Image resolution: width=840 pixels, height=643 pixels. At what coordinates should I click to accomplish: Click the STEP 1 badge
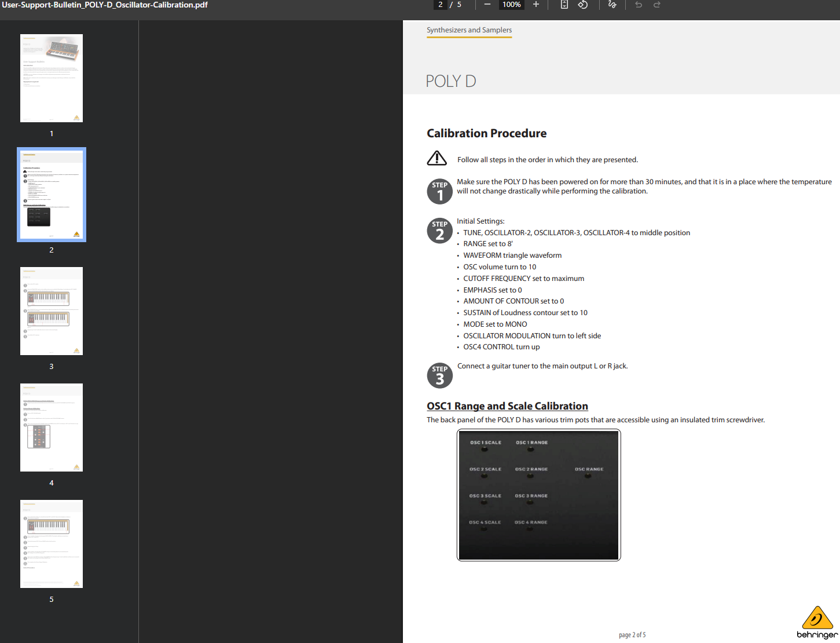tap(440, 192)
